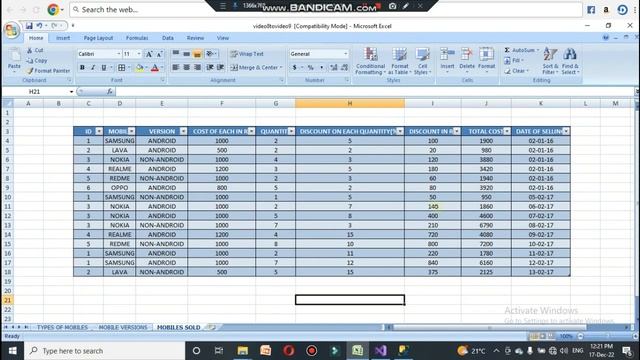
Task: Open the TYPES OF MOBILES sheet
Action: (62, 327)
